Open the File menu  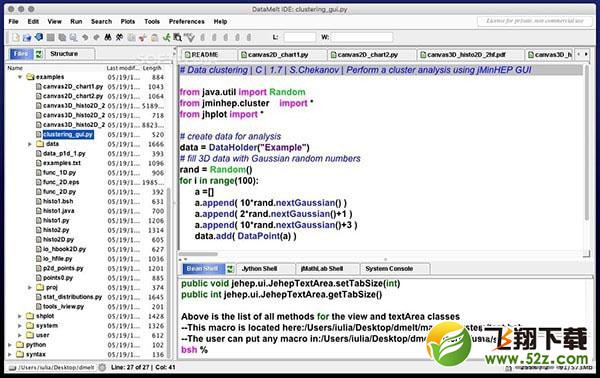click(x=13, y=21)
